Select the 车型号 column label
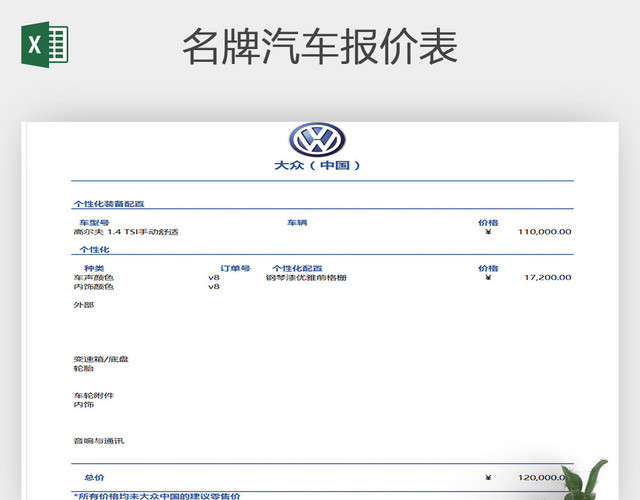640x500 pixels. [x=94, y=222]
